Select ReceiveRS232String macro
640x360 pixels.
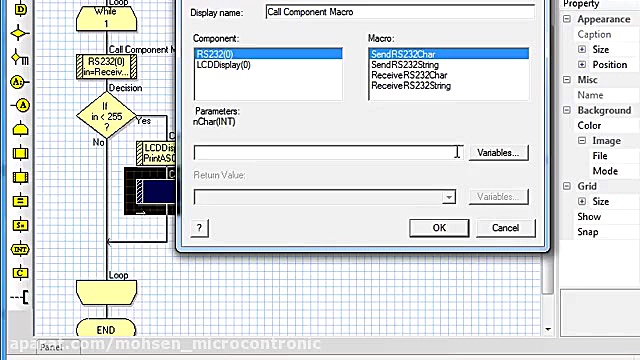[449, 86]
